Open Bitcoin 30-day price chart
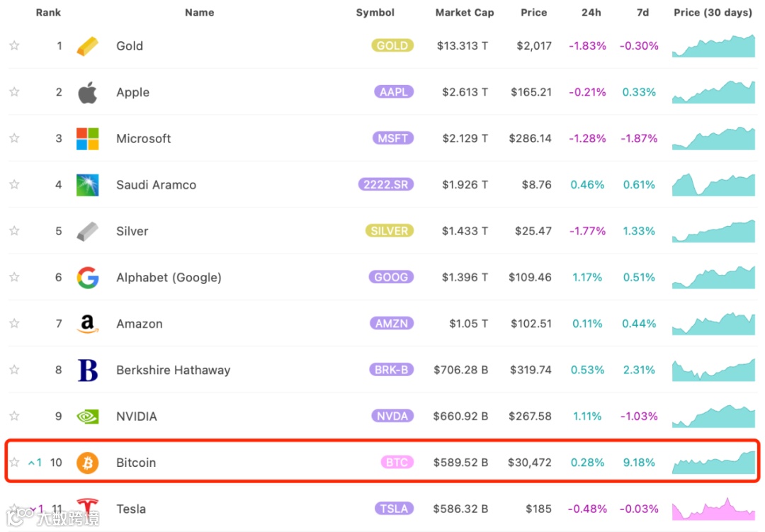 (x=713, y=463)
